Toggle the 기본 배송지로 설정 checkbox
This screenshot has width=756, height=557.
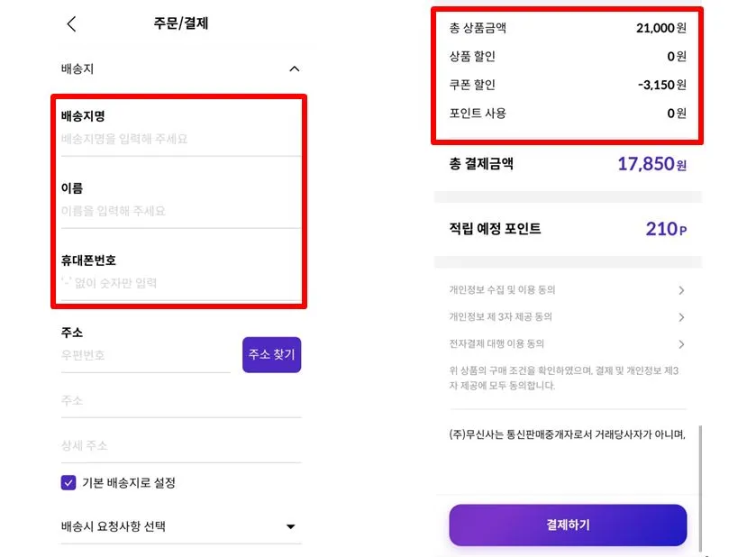(x=68, y=483)
